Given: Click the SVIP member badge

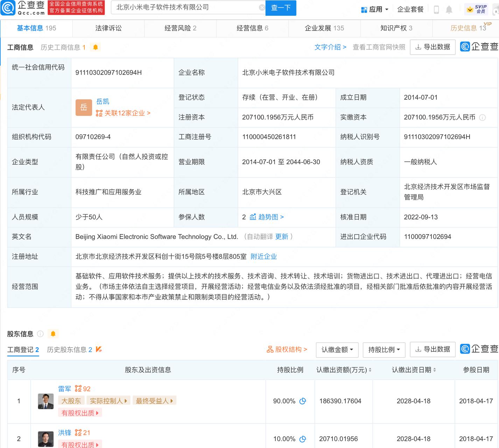Looking at the screenshot, I should pyautogui.click(x=477, y=9).
